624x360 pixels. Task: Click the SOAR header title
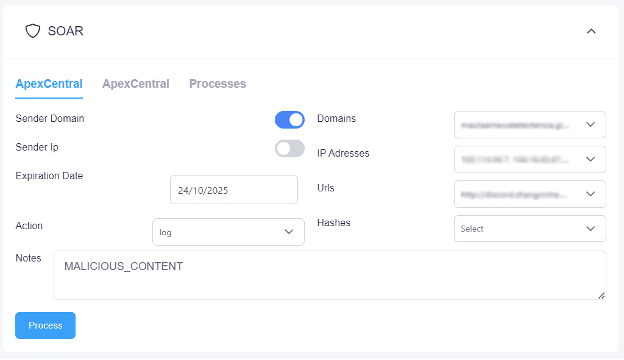(x=65, y=31)
